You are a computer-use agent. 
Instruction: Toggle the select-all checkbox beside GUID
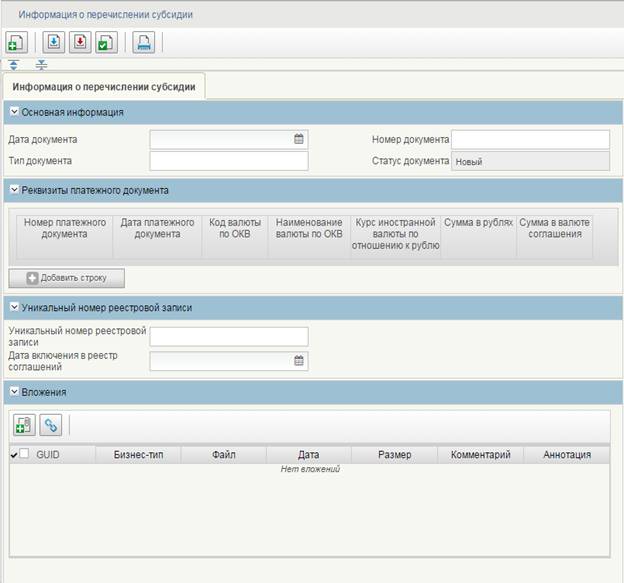[x=25, y=454]
